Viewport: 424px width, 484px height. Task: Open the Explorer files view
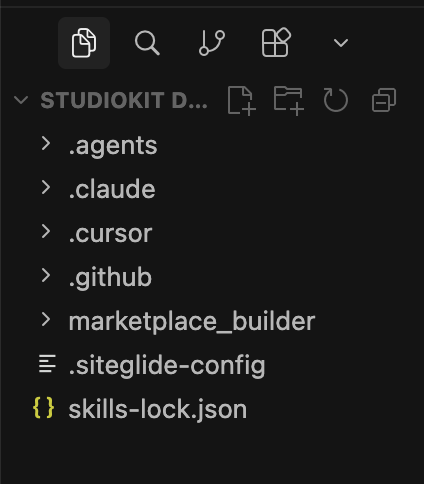tap(84, 43)
